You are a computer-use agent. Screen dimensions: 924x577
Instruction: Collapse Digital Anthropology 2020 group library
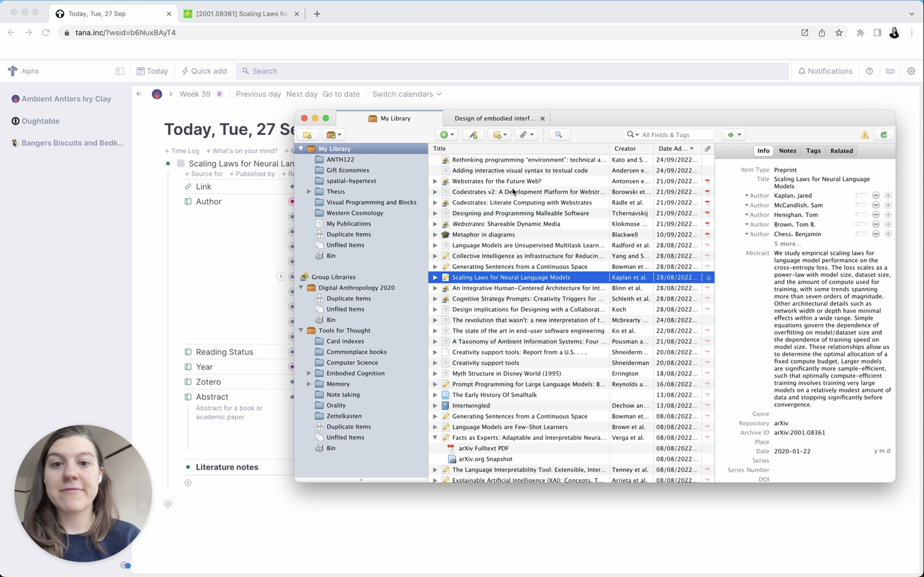point(301,287)
